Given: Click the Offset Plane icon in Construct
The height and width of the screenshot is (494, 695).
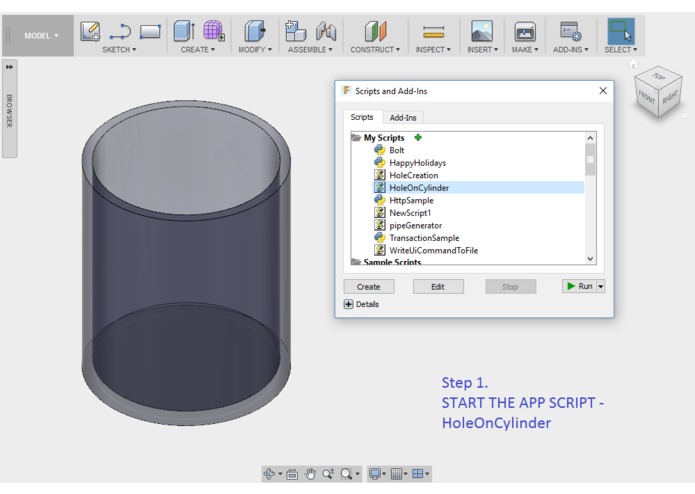Looking at the screenshot, I should [375, 31].
